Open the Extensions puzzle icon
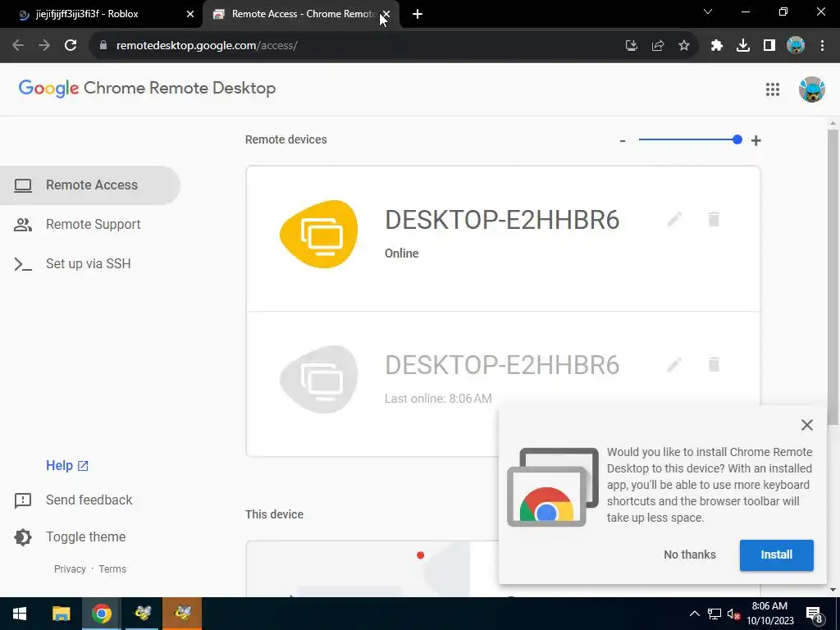Viewport: 840px width, 630px height. point(717,46)
